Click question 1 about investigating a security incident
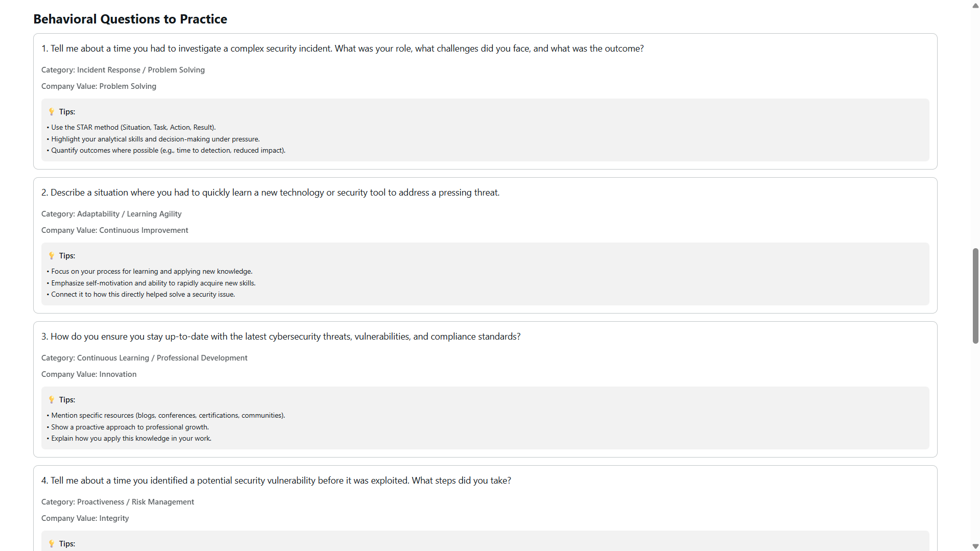The image size is (980, 551). point(343,49)
